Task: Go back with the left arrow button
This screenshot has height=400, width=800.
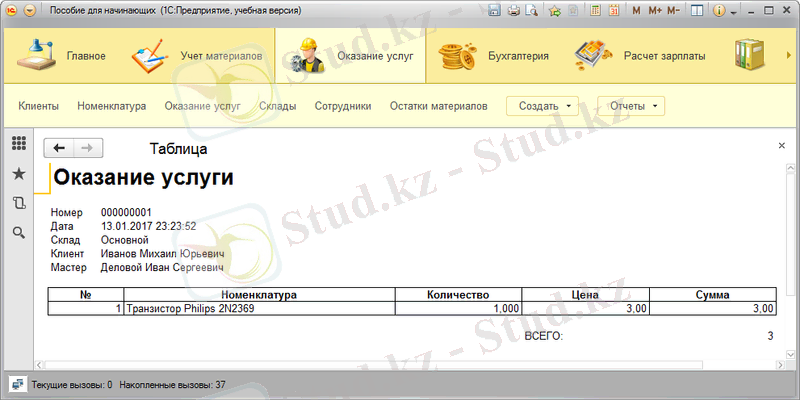Action: click(59, 148)
